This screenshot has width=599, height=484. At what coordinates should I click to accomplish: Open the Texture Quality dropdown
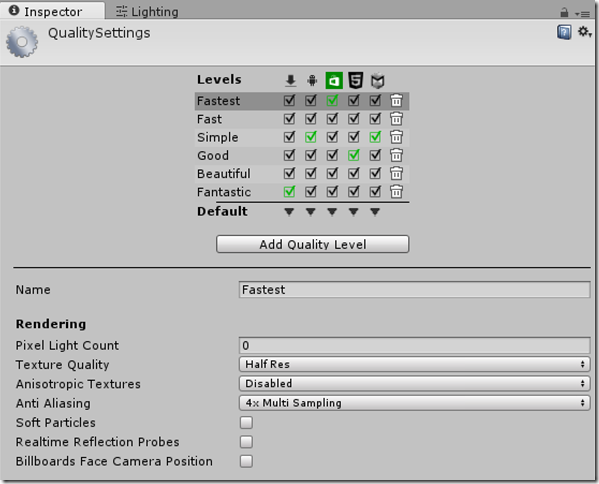[x=414, y=364]
